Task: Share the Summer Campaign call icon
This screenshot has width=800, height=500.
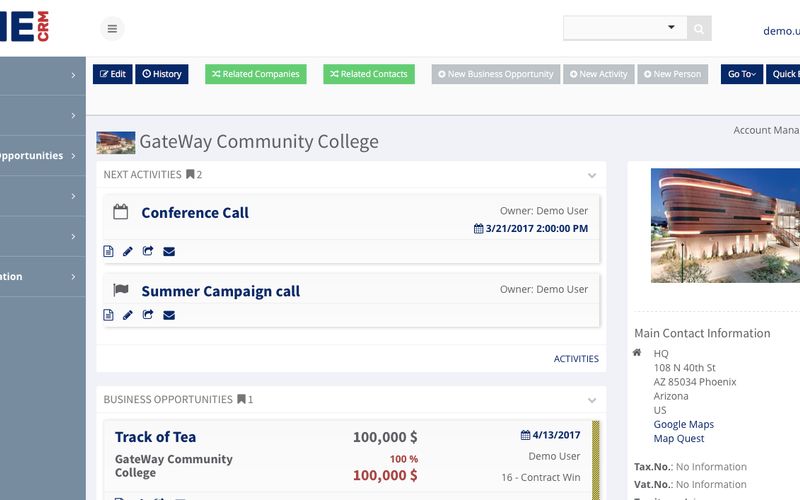Action: pos(148,315)
